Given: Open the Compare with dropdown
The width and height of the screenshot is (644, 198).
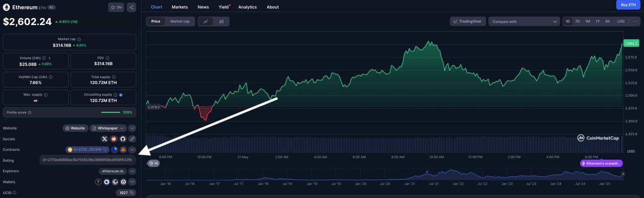Looking at the screenshot, I should (524, 21).
